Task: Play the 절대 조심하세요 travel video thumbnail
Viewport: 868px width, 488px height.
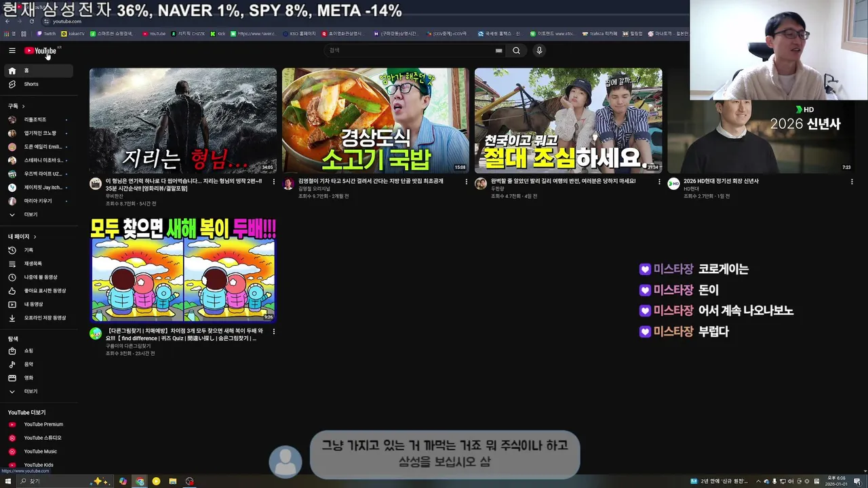Action: click(568, 121)
